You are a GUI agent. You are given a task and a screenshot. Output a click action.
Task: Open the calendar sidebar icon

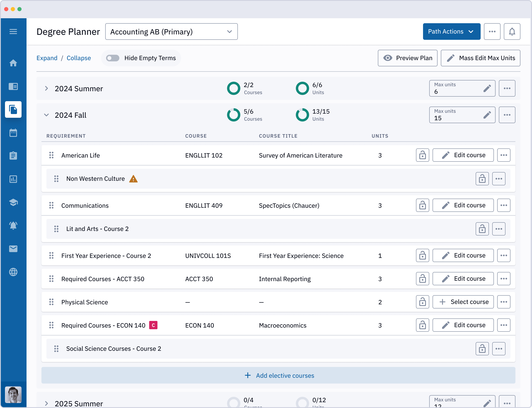coord(13,133)
